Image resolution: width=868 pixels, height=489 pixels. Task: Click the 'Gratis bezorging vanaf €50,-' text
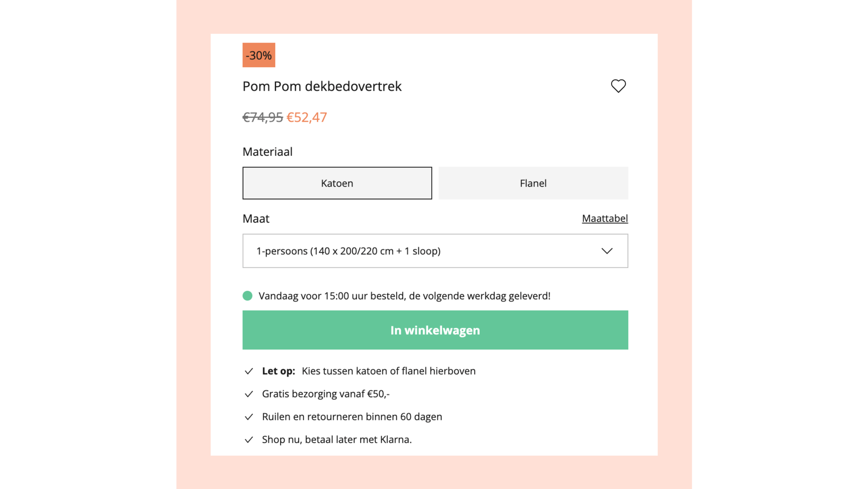(x=325, y=394)
